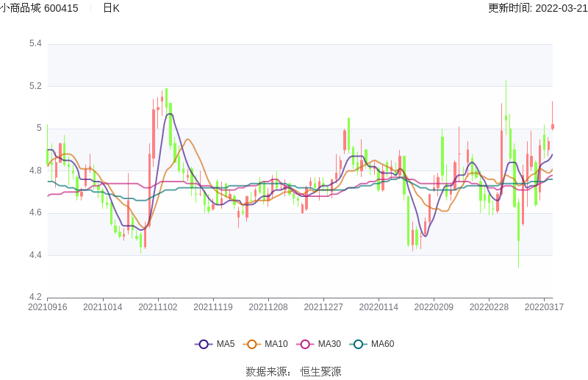Hide the MA10 line using its legend text
The image size is (588, 380).
click(x=276, y=344)
